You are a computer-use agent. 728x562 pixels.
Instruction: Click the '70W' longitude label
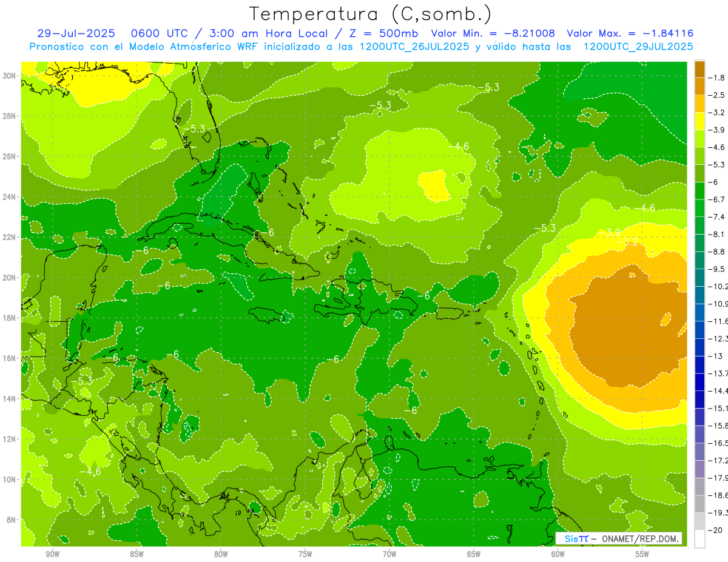click(389, 554)
